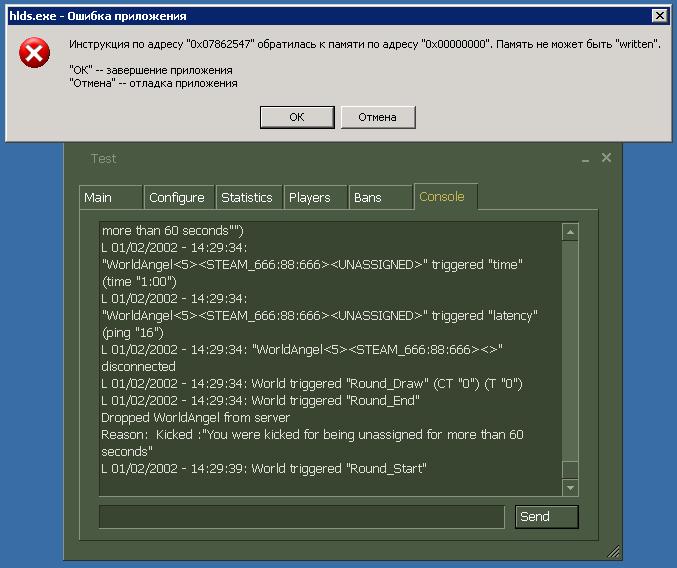This screenshot has height=568, width=677.
Task: Click the console scrollbar down arrow
Action: click(x=570, y=488)
